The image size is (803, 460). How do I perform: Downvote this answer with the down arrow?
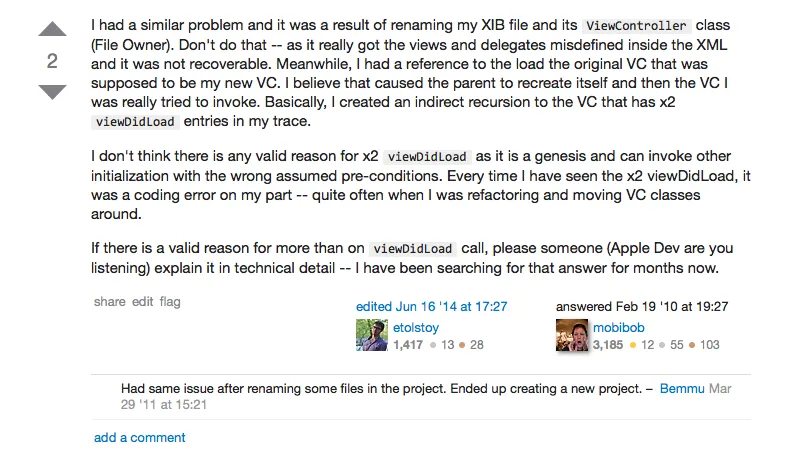pyautogui.click(x=51, y=93)
